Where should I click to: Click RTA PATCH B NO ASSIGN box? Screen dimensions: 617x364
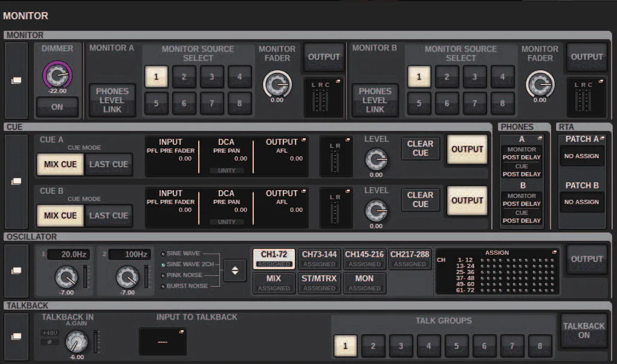[581, 202]
